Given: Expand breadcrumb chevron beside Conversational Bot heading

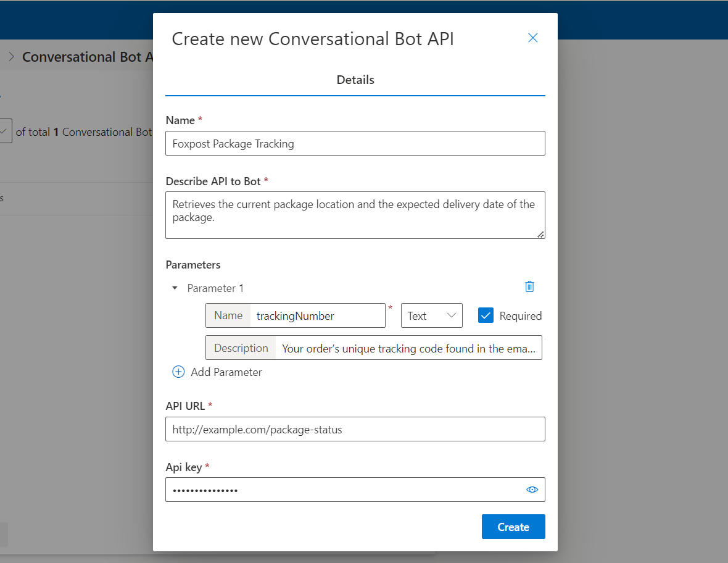Looking at the screenshot, I should [12, 57].
